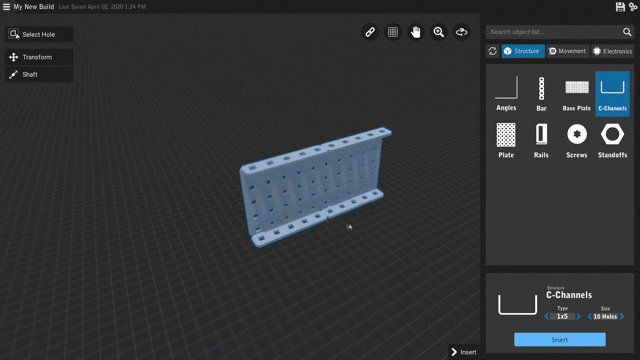Click the refresh list icon
This screenshot has height=360, width=640.
pyautogui.click(x=493, y=51)
